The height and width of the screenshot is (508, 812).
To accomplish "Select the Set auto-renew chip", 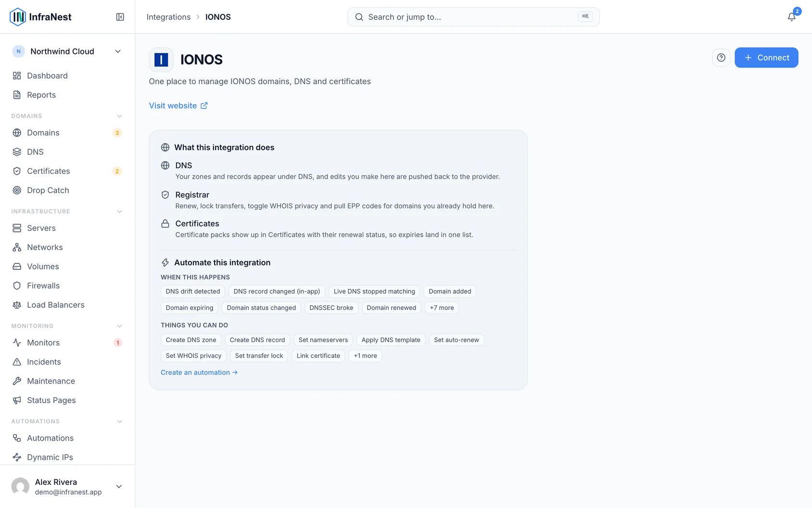I will 457,340.
